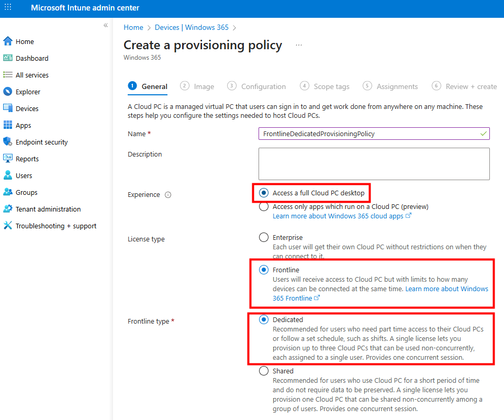Open the Apps grid icon
Viewport: 504px width, 420px height.
7,125
